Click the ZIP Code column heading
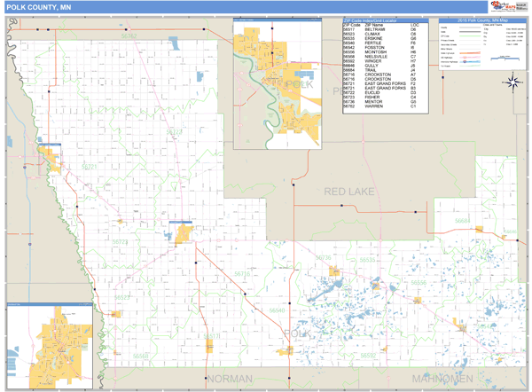Screen dimensions: 532x392 point(352,25)
